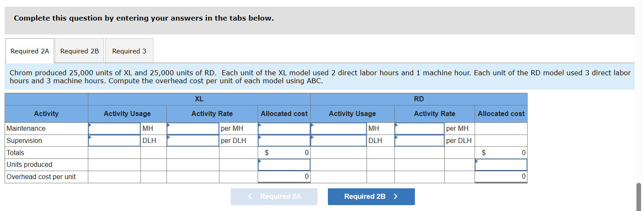Select XL Supervision activity usage input
644x211 pixels.
(x=114, y=140)
